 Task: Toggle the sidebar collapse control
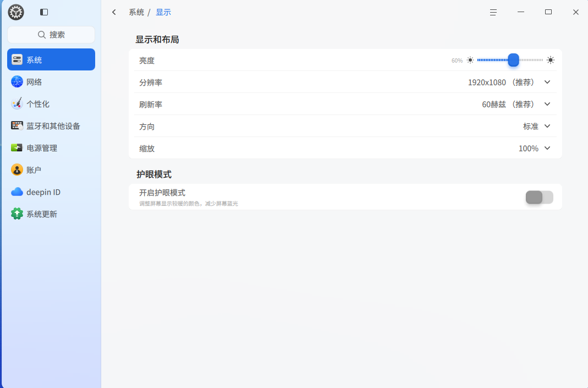[x=43, y=12]
